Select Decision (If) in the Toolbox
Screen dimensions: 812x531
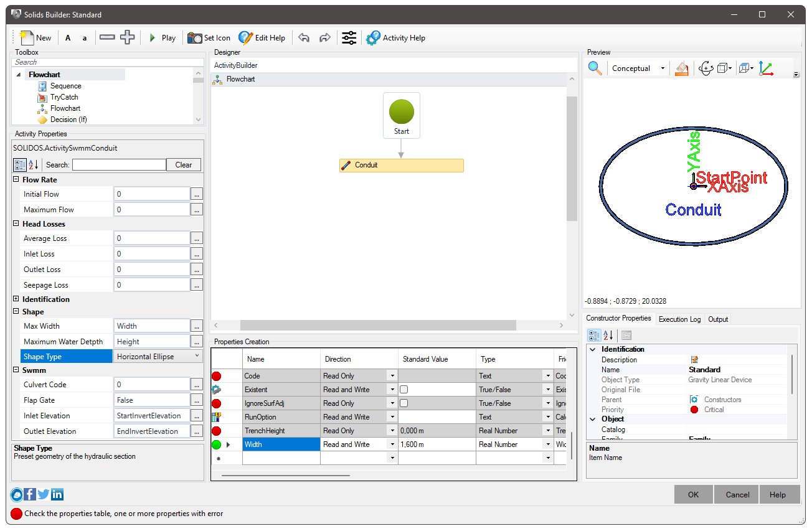coord(68,120)
